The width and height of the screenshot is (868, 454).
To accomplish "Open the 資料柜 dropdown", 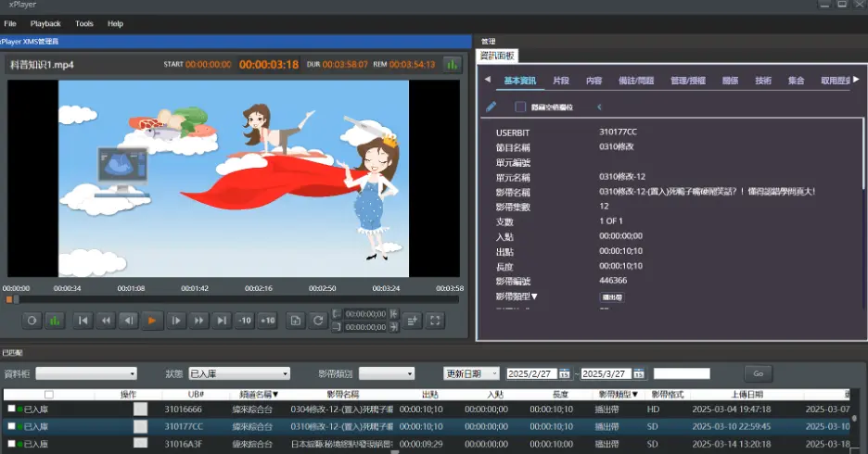I will click(x=85, y=373).
